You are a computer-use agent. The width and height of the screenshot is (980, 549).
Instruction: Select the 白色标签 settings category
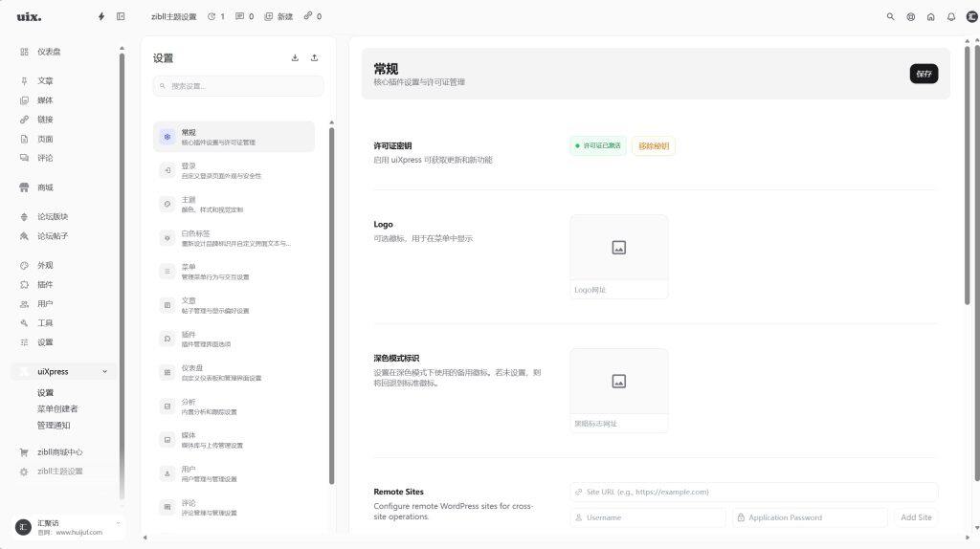234,238
